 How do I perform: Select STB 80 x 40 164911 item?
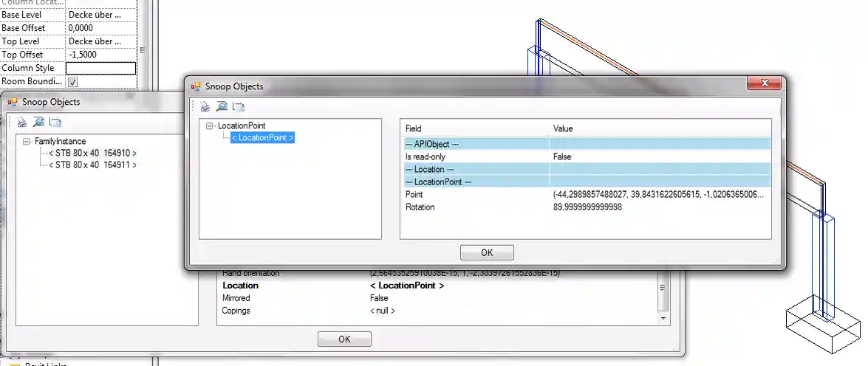92,165
